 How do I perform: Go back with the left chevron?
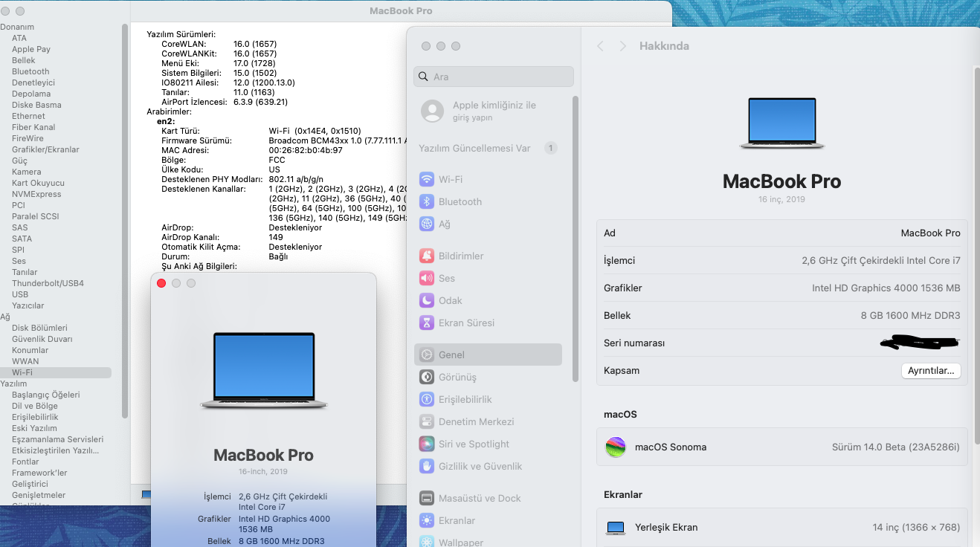[600, 46]
